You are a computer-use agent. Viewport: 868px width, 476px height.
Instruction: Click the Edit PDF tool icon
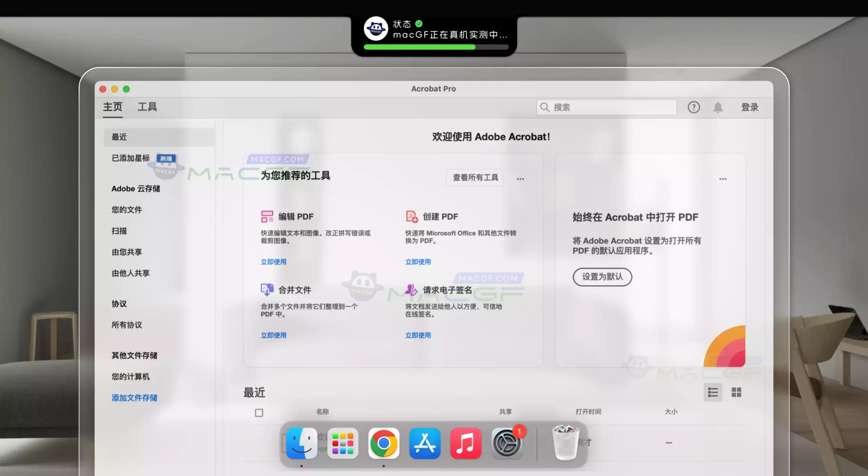click(267, 216)
